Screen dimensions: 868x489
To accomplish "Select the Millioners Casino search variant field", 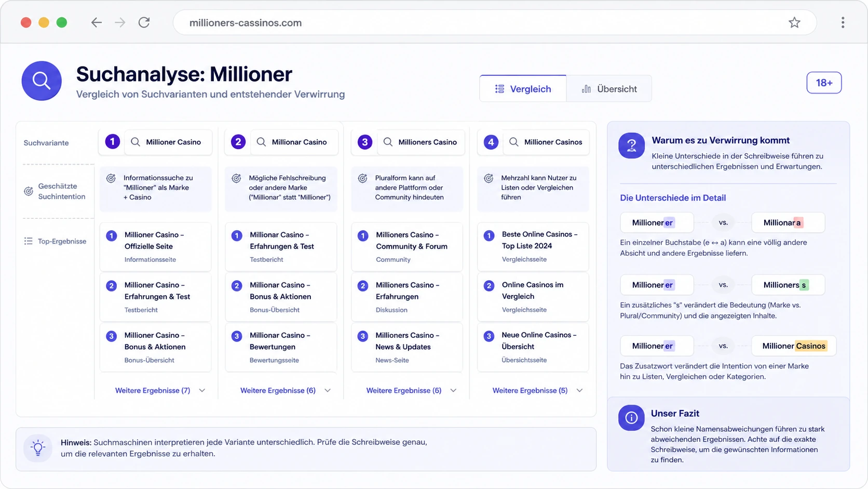I will point(419,142).
